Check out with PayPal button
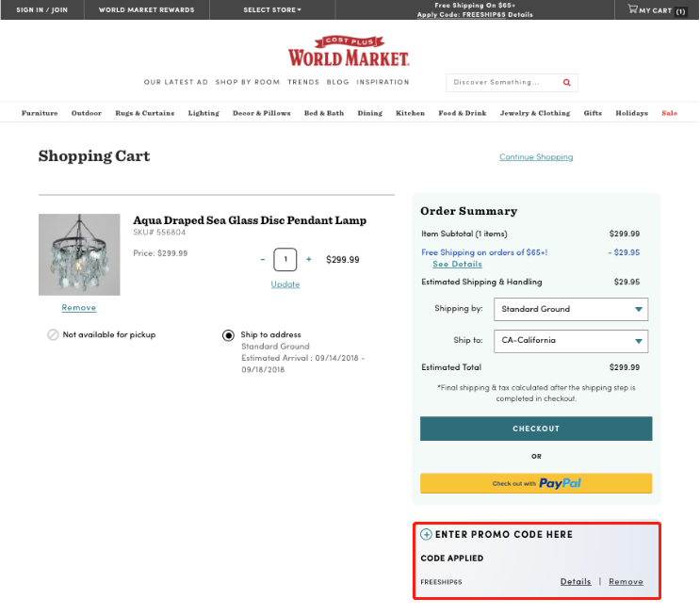The image size is (700, 615). point(536,483)
